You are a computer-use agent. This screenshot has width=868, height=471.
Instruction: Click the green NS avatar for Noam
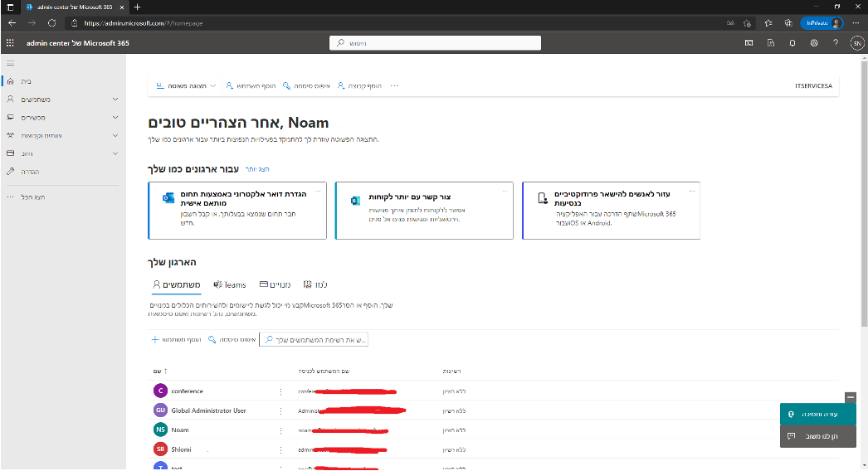tap(160, 430)
